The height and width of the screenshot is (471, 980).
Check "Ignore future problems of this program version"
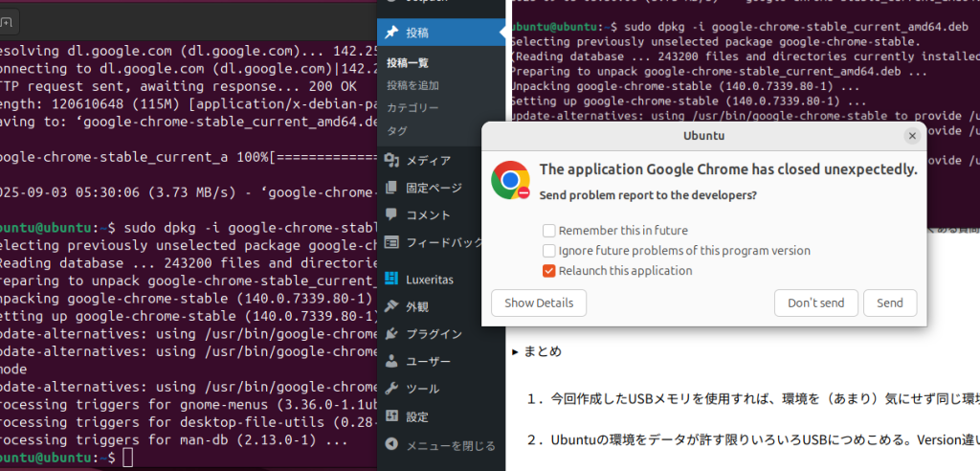tap(549, 250)
